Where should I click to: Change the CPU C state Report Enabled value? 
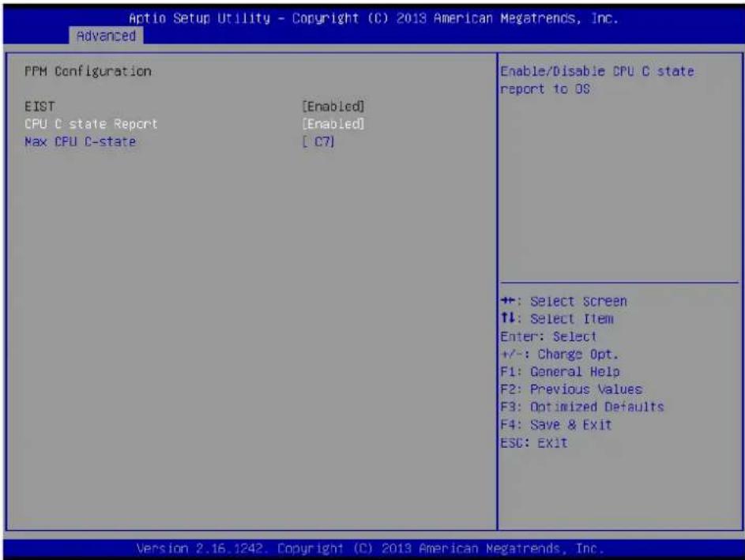(333, 124)
